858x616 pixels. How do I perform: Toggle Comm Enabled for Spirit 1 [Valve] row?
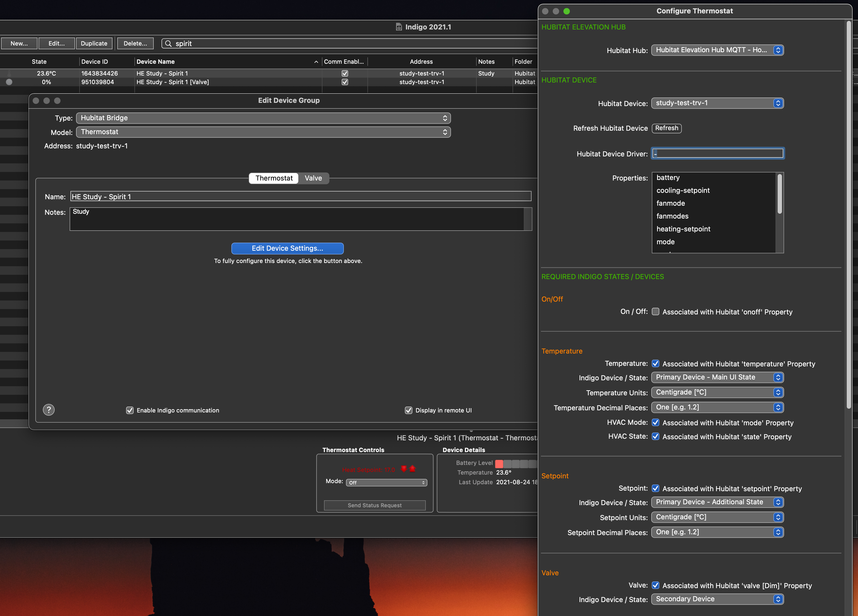click(x=345, y=82)
